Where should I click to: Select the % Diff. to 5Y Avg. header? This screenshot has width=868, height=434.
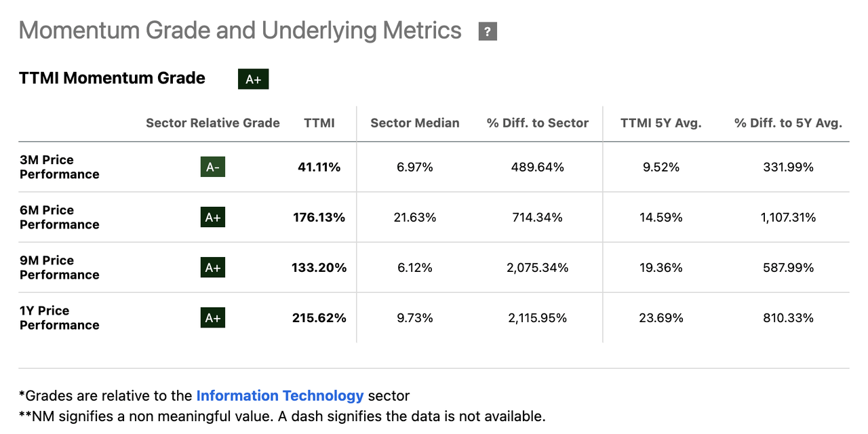788,123
